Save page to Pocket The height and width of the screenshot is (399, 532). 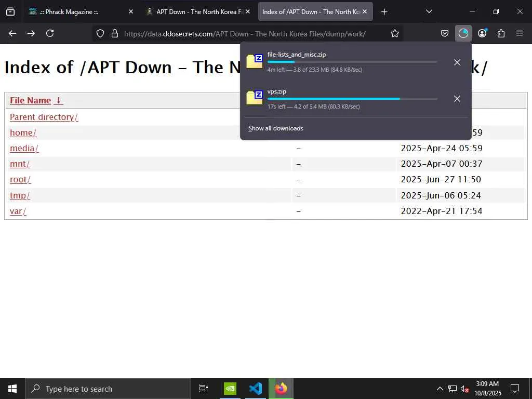click(x=445, y=33)
